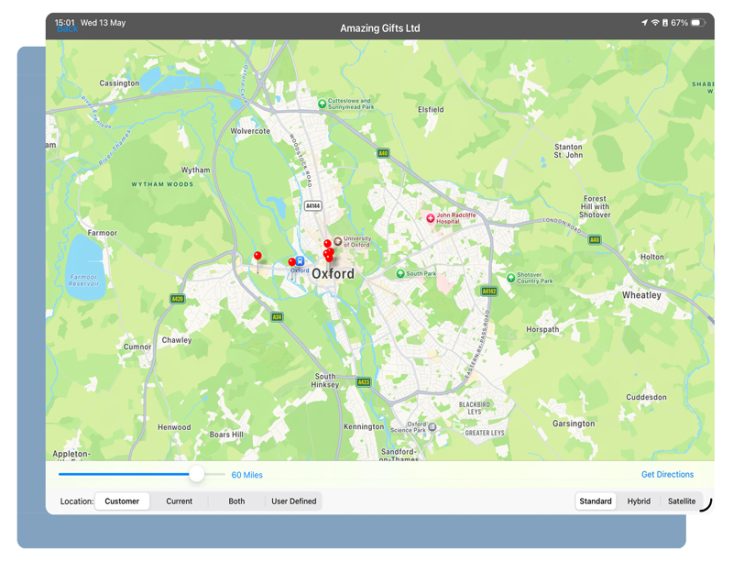Tap South Park green park icon
The height and width of the screenshot is (562, 733).
click(x=400, y=274)
